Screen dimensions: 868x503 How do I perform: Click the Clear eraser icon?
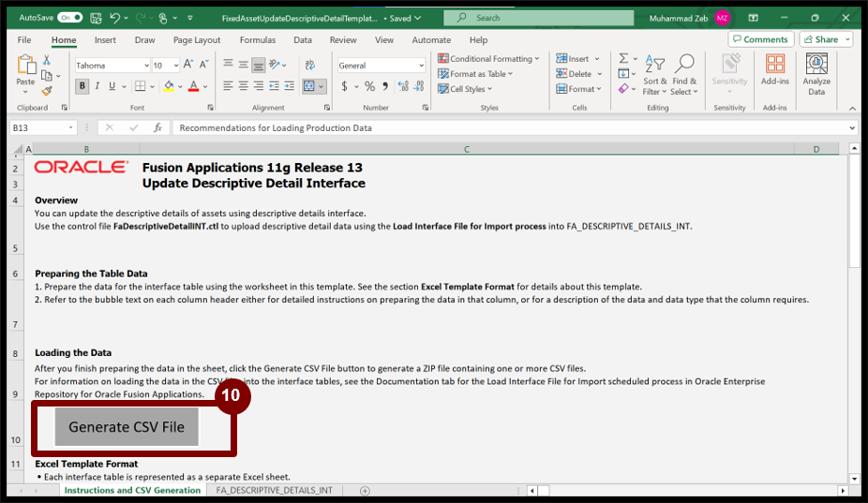click(x=624, y=89)
